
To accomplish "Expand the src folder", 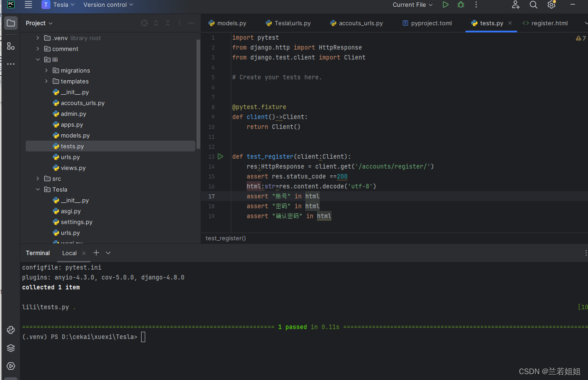I will pyautogui.click(x=38, y=179).
